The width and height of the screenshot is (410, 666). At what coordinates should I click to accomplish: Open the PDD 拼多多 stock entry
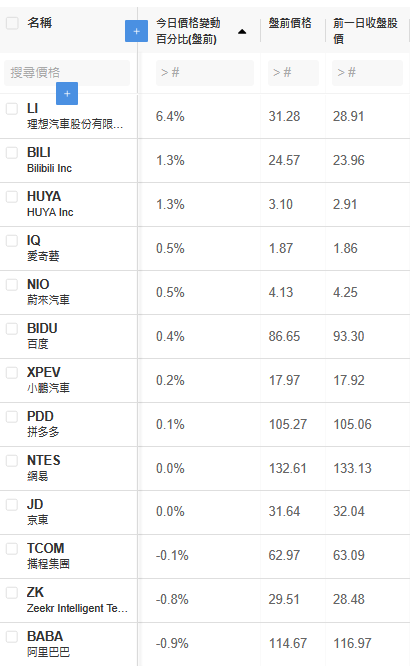pyautogui.click(x=40, y=416)
